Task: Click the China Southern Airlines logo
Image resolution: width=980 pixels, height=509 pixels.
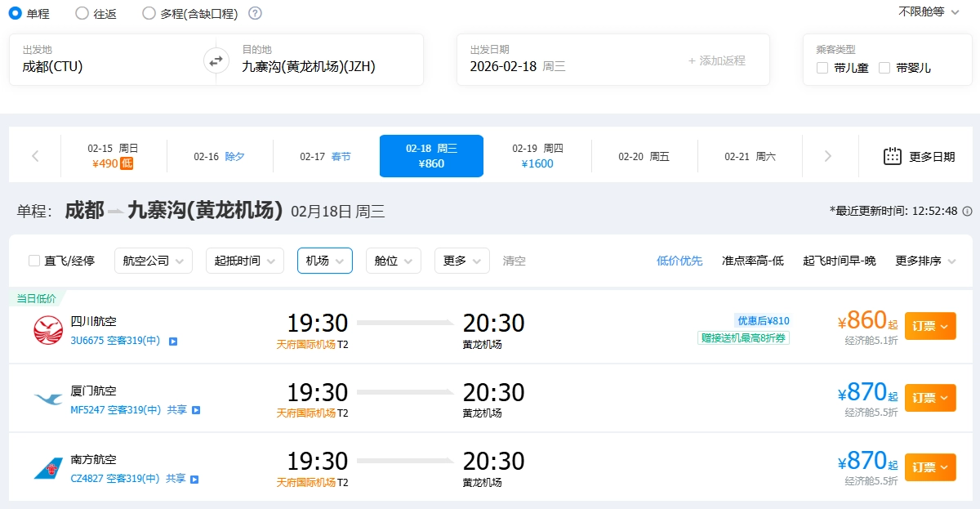Action: (x=47, y=467)
